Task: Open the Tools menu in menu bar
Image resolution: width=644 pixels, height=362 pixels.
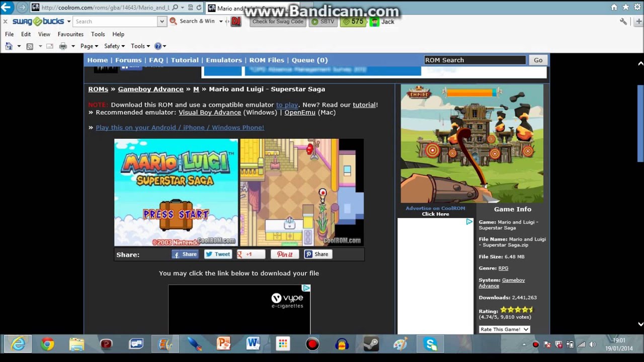Action: [98, 34]
